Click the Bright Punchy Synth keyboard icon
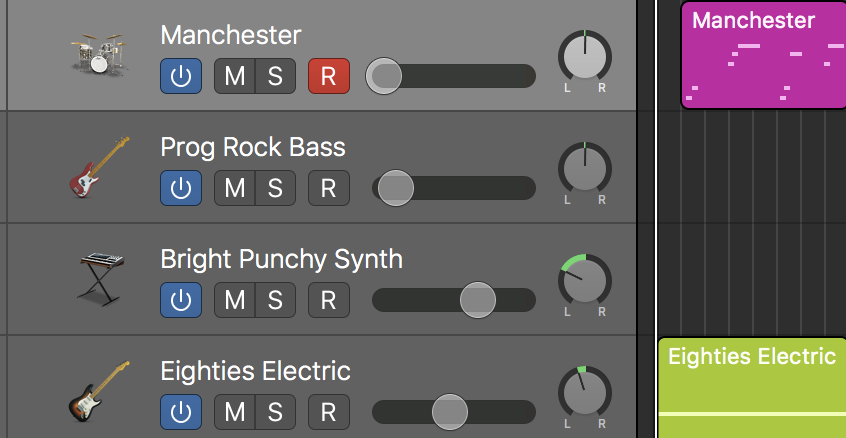 click(101, 279)
